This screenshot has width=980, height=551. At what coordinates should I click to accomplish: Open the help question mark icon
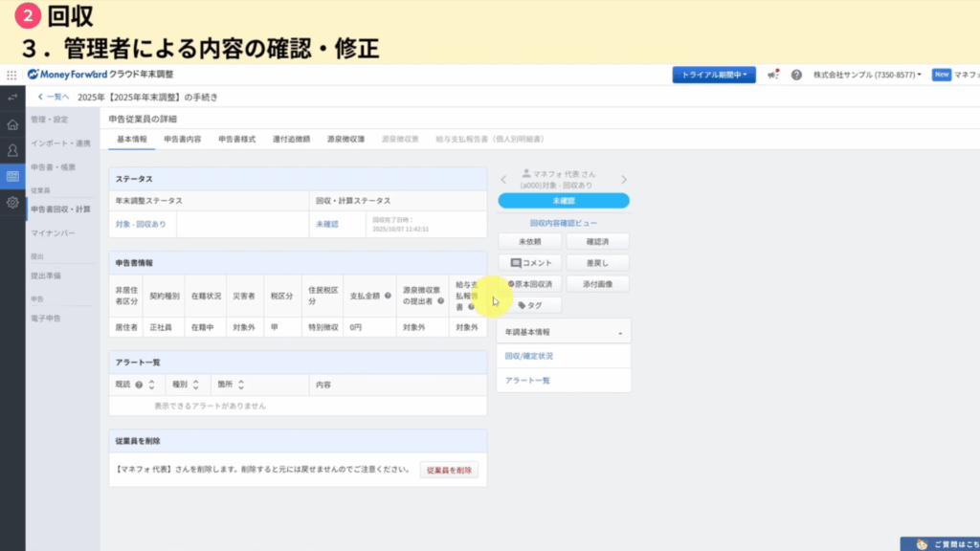tap(796, 75)
